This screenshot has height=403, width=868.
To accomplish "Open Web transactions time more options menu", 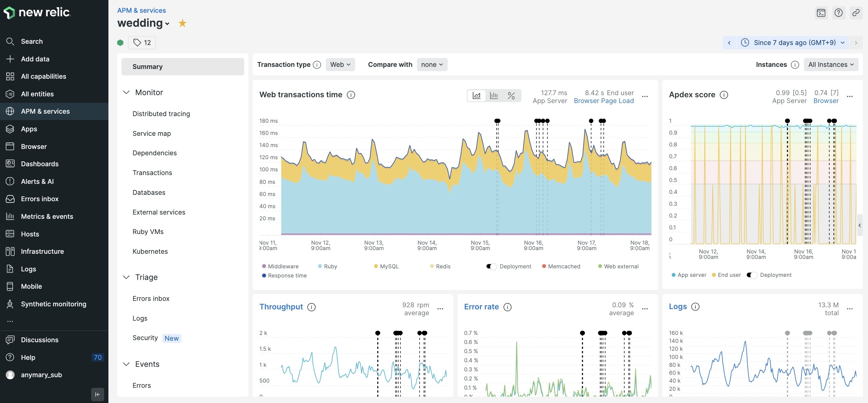I will click(645, 97).
